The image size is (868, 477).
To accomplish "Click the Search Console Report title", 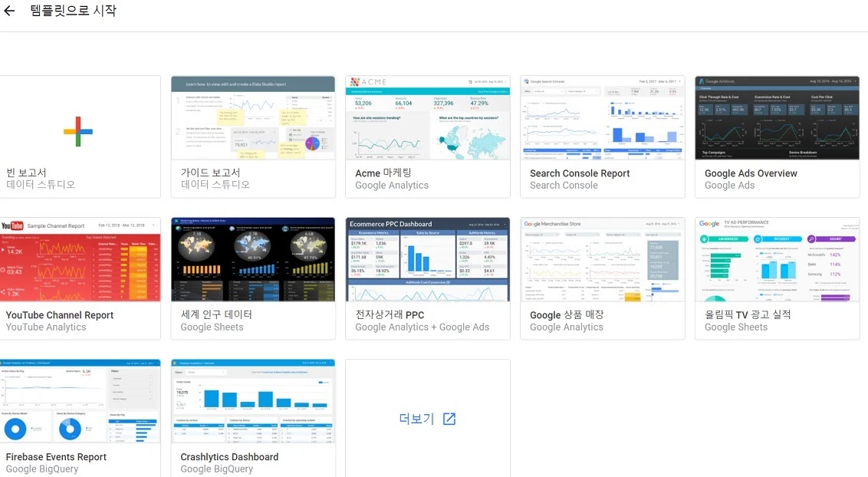I will point(580,173).
